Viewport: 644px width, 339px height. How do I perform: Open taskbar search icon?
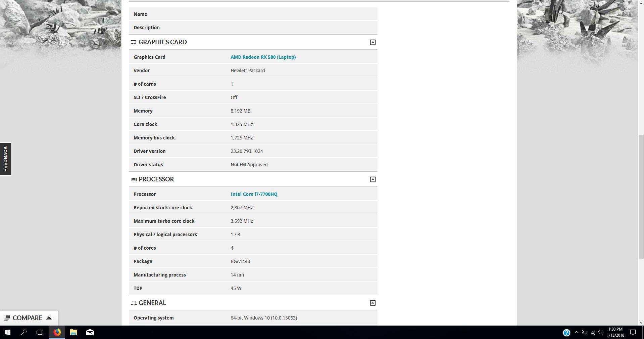pos(24,332)
